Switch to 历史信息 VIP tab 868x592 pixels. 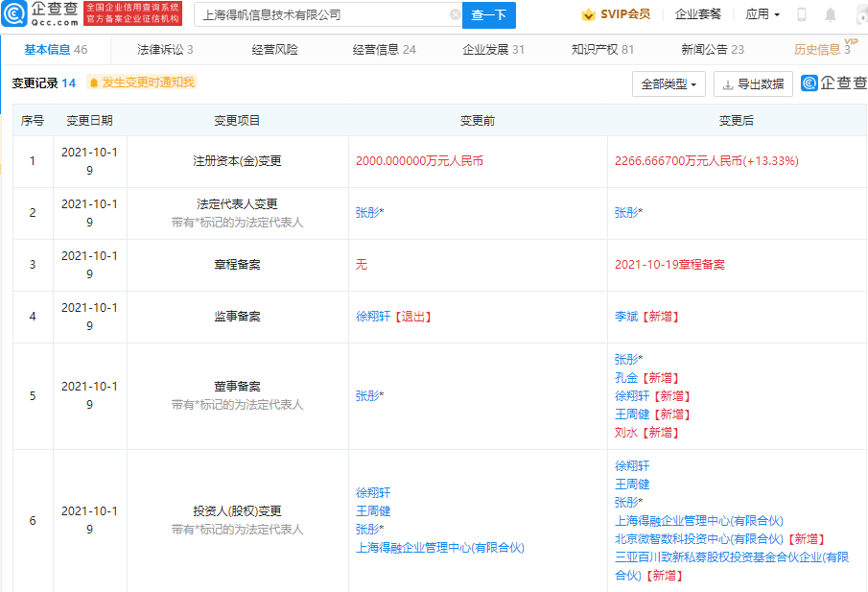[822, 49]
